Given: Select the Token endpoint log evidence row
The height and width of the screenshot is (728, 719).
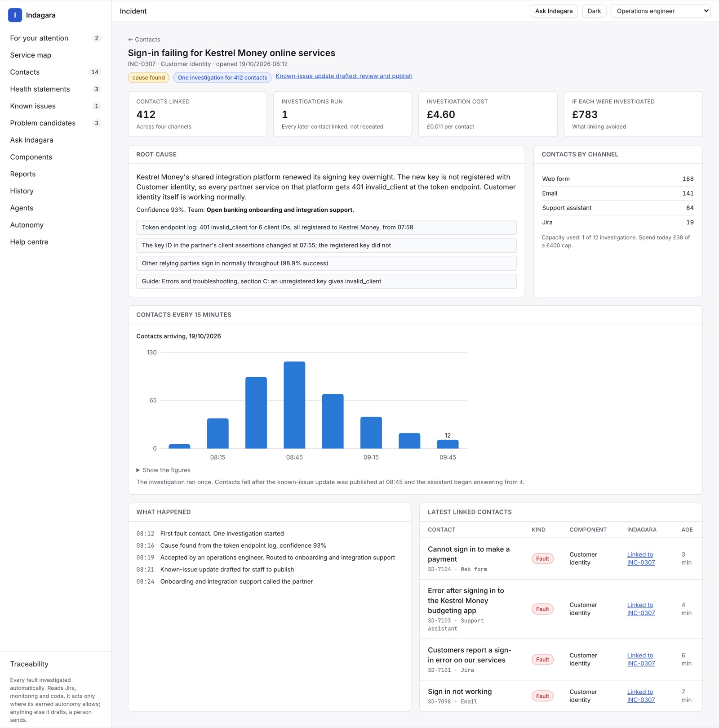Looking at the screenshot, I should pos(326,228).
